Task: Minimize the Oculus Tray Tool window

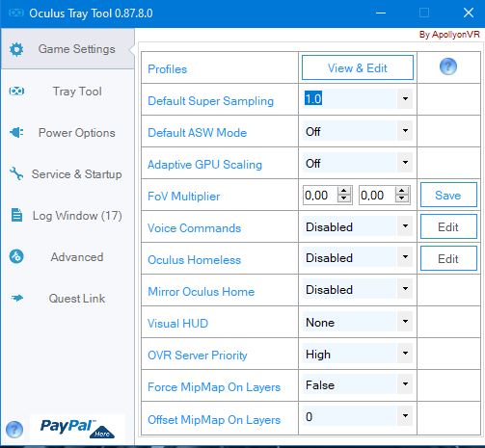Action: [x=381, y=13]
